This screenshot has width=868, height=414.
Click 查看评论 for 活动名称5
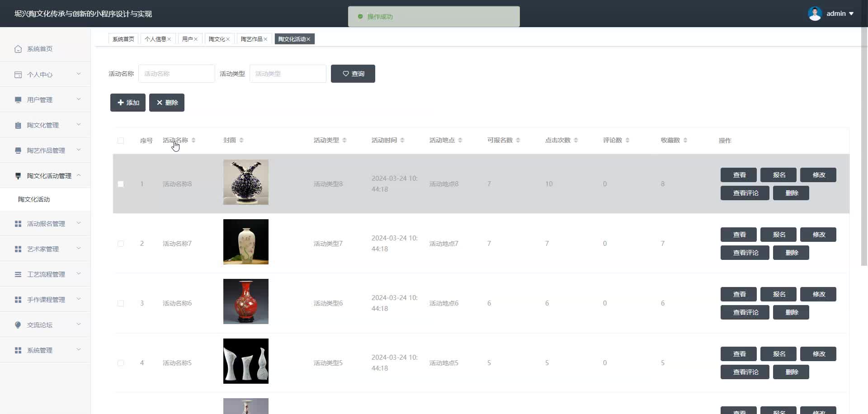pos(745,372)
